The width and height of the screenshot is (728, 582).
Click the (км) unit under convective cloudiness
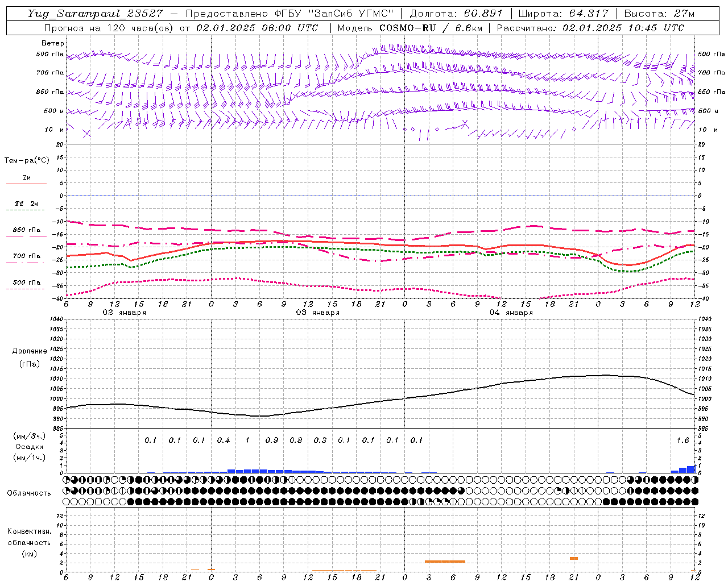click(29, 554)
